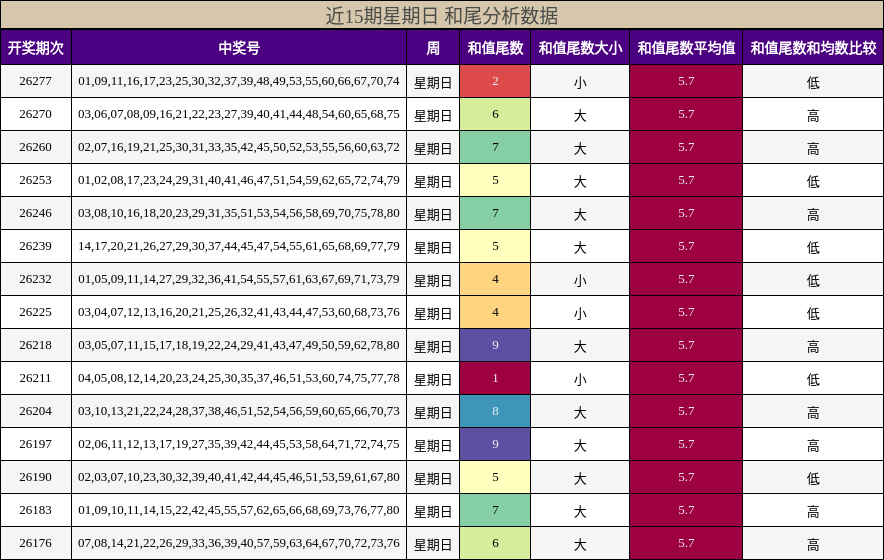Click winning numbers of issue 26190
This screenshot has width=884, height=560.
coord(239,477)
